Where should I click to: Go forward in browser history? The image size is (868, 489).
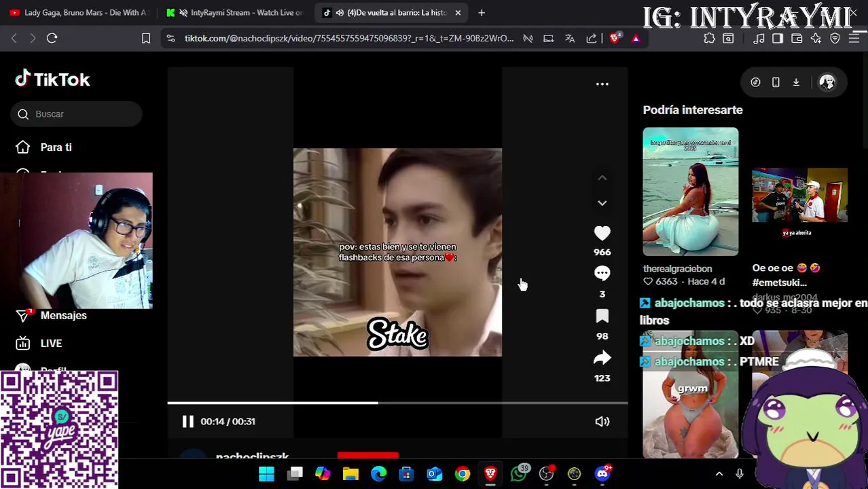pos(33,38)
